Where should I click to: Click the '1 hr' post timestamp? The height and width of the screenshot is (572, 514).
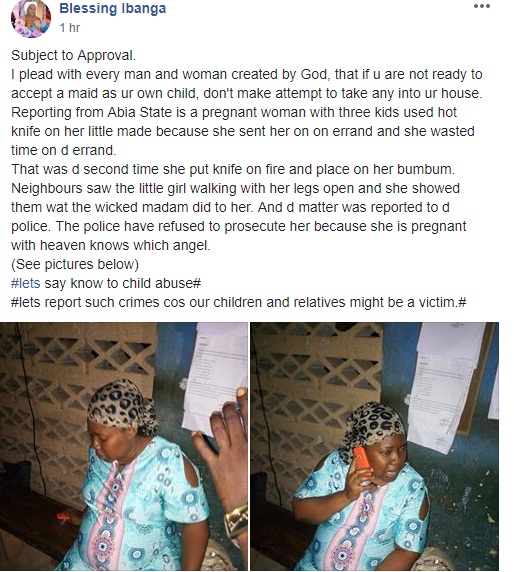tap(69, 28)
